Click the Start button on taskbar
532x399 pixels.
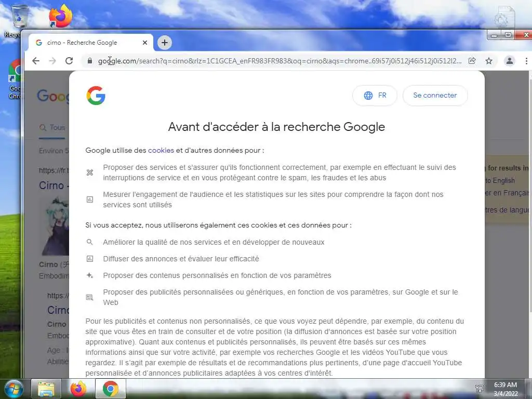[14, 389]
